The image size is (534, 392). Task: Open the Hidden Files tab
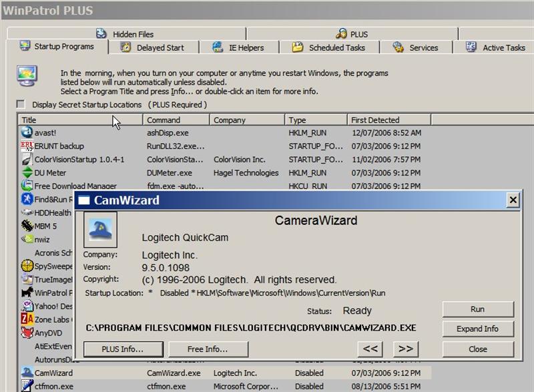125,33
